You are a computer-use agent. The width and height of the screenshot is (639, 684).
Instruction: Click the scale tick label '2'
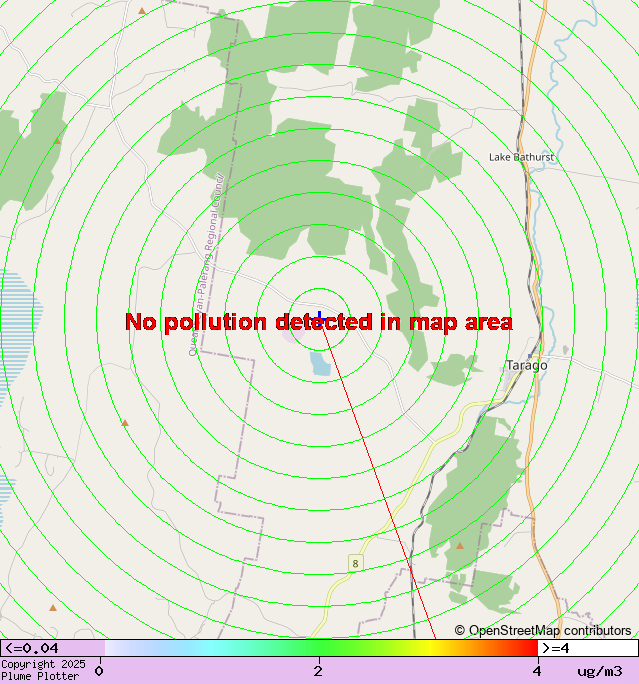click(318, 671)
